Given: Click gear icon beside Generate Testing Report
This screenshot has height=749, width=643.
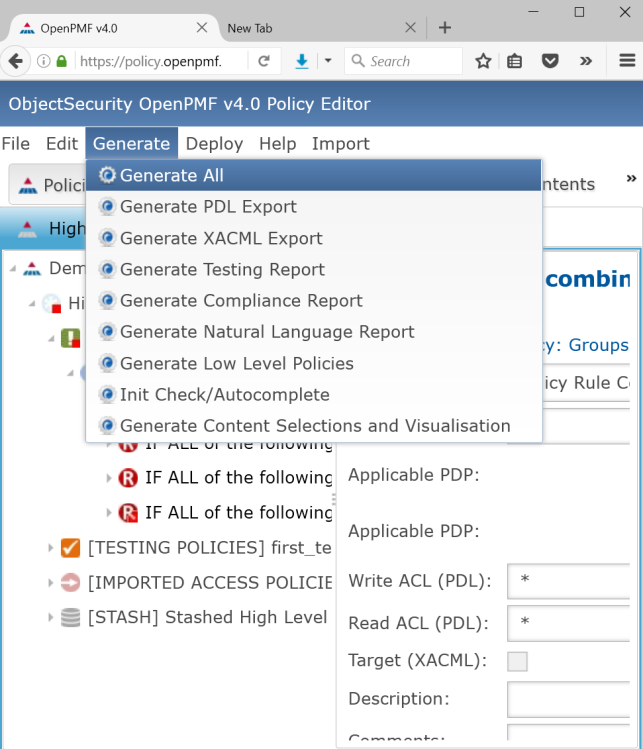Looking at the screenshot, I should pos(107,269).
